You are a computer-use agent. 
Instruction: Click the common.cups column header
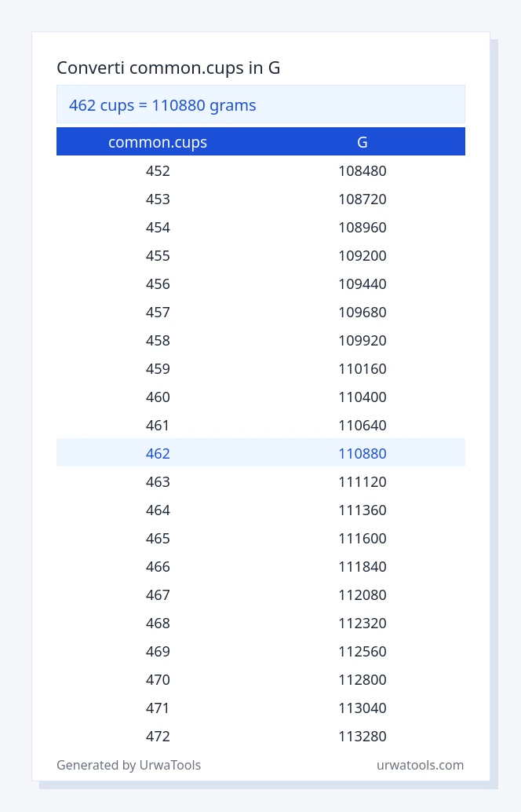(157, 142)
